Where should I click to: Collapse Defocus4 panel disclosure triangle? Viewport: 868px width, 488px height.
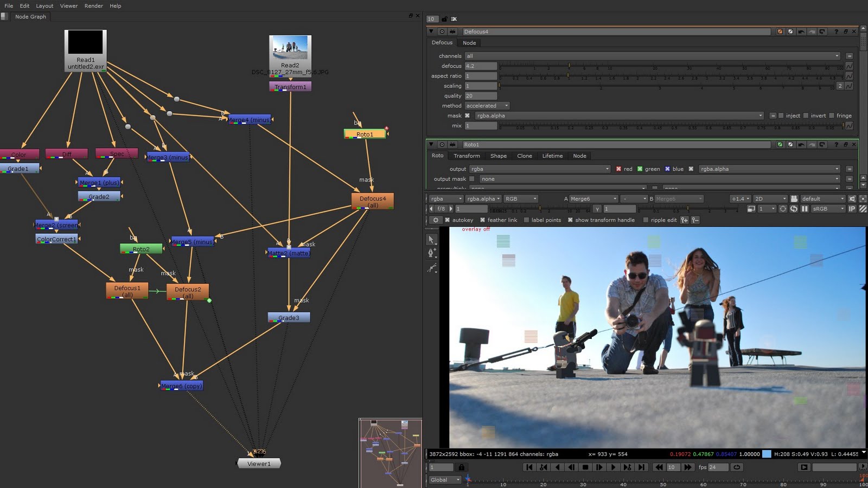click(x=431, y=31)
